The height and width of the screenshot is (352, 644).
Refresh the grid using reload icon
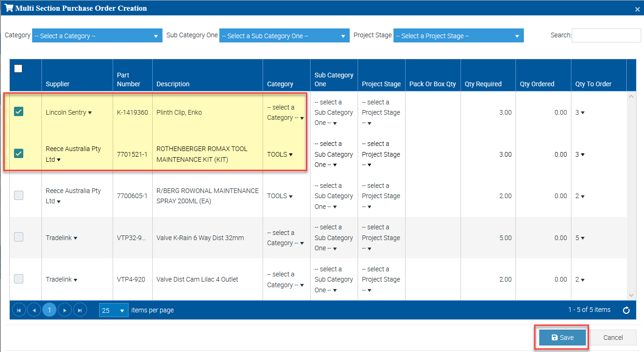click(x=626, y=310)
